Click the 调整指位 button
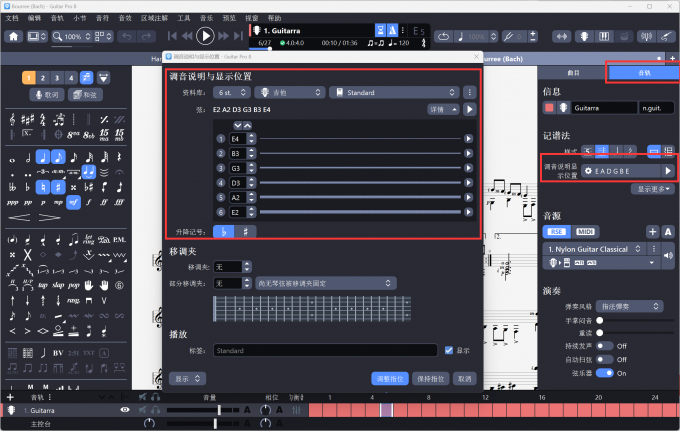Screen dimensions: 680x431 tap(389, 379)
